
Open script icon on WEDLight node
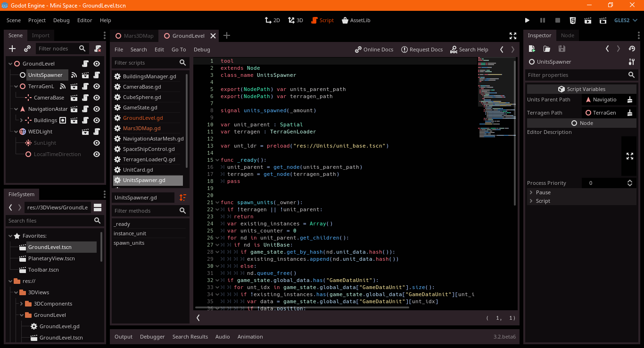coord(97,132)
